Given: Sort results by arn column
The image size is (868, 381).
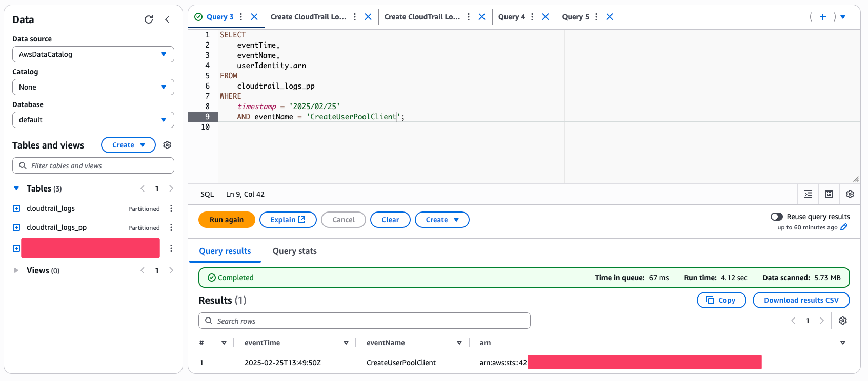Looking at the screenshot, I should tap(843, 343).
